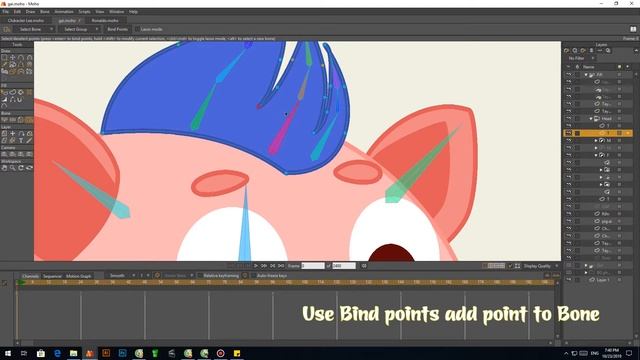This screenshot has width=640, height=360.
Task: Select the highlighted Bind Points bone tool
Action: 29,120
